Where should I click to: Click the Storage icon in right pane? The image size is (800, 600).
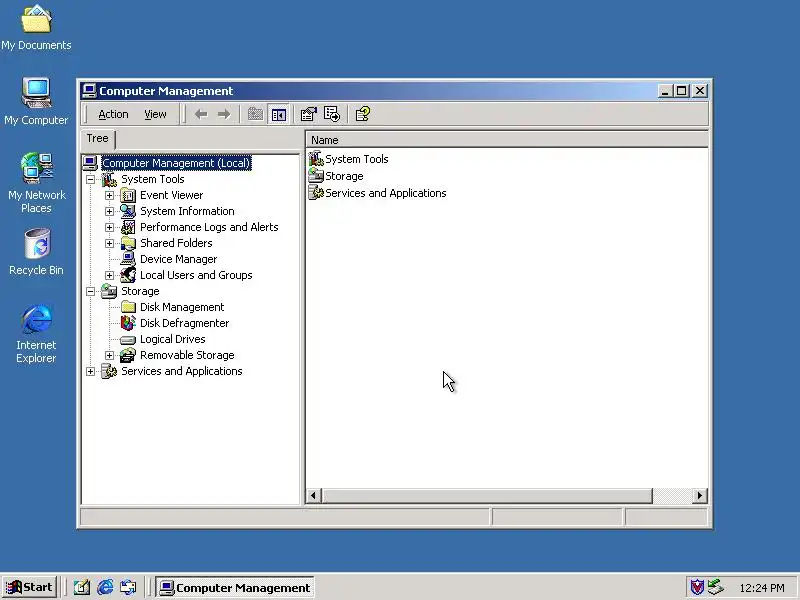[316, 176]
